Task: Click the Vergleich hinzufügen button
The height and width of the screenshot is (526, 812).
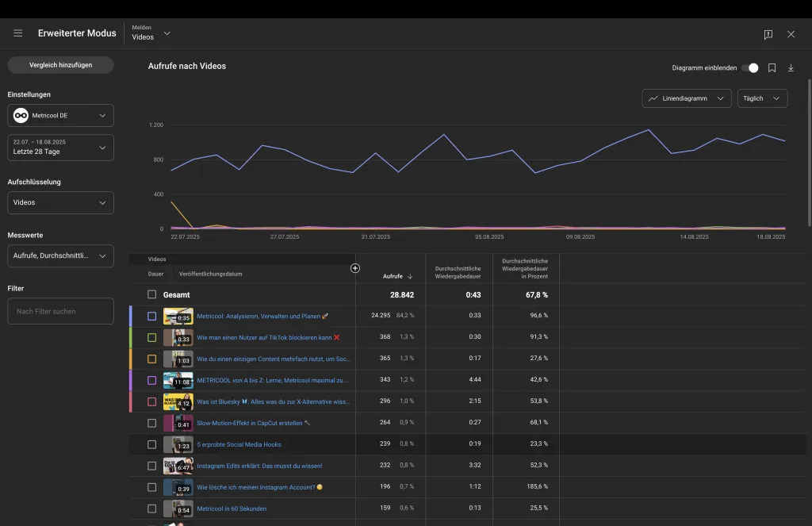Action: point(60,65)
